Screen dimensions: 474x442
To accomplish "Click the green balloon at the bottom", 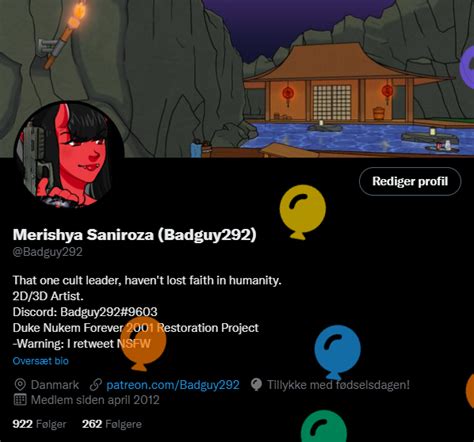I will pos(324,427).
